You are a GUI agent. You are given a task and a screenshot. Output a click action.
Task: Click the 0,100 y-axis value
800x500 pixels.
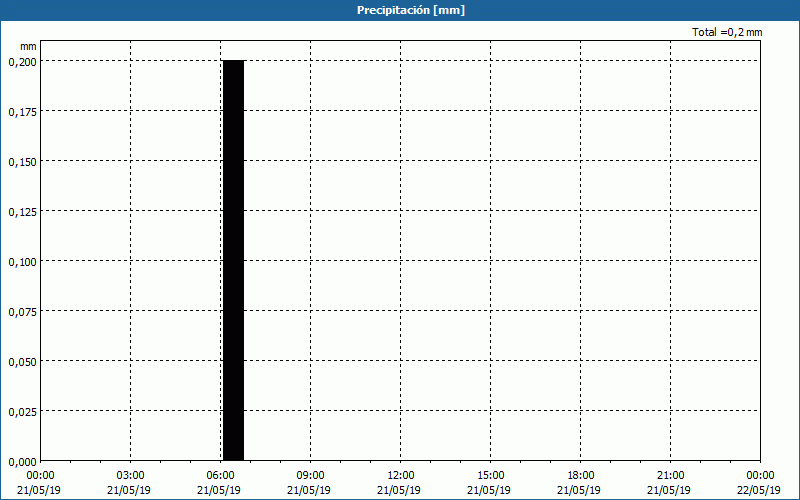pyautogui.click(x=22, y=262)
